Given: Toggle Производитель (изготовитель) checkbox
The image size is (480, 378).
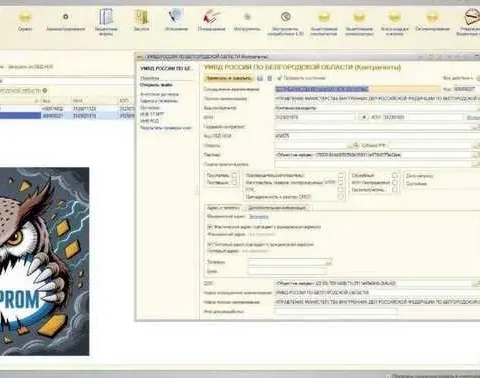Looking at the screenshot, I should click(x=341, y=175).
